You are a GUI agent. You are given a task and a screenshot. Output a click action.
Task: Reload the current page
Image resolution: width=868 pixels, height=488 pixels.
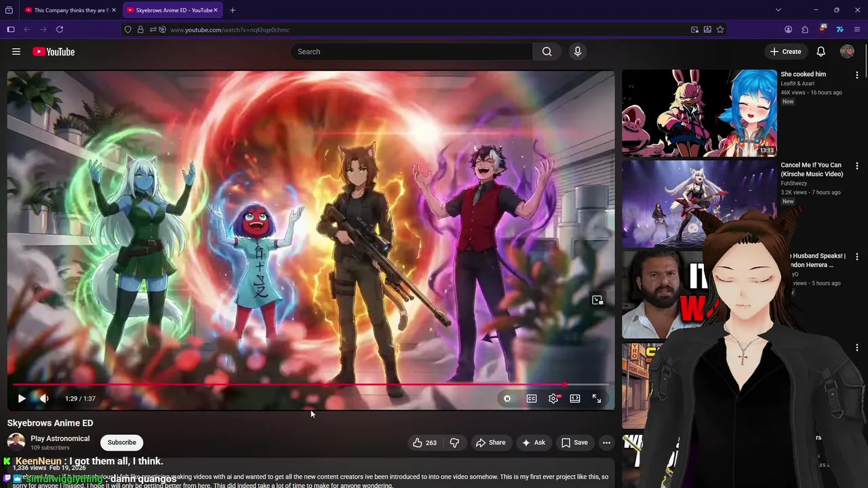coord(60,30)
